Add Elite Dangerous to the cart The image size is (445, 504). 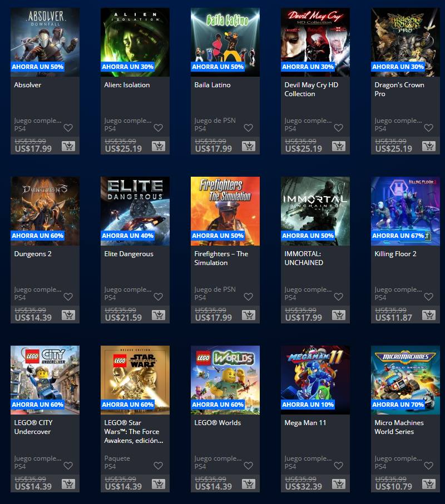(159, 315)
